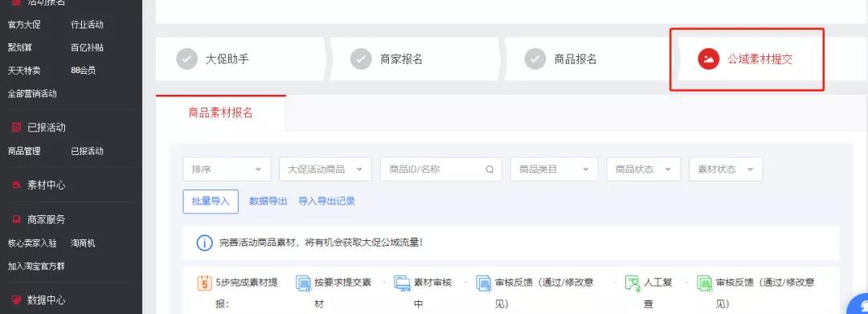
Task: Open the 大促活动商品 dropdown
Action: pos(325,169)
